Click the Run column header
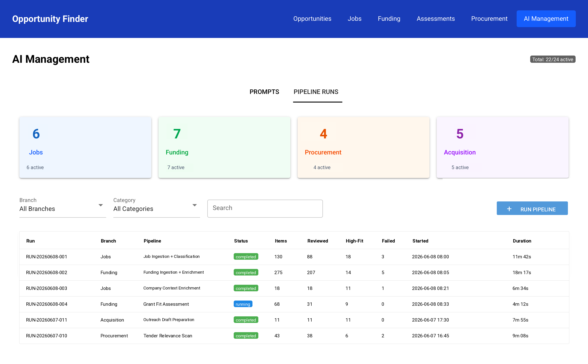Viewport: 588px width, 364px height. point(30,241)
